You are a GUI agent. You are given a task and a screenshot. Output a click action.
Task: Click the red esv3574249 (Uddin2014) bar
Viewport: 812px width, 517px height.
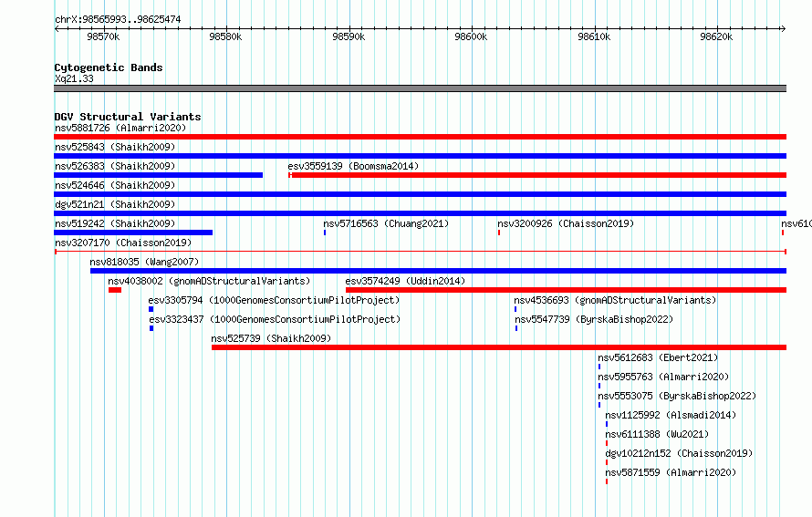(566, 290)
